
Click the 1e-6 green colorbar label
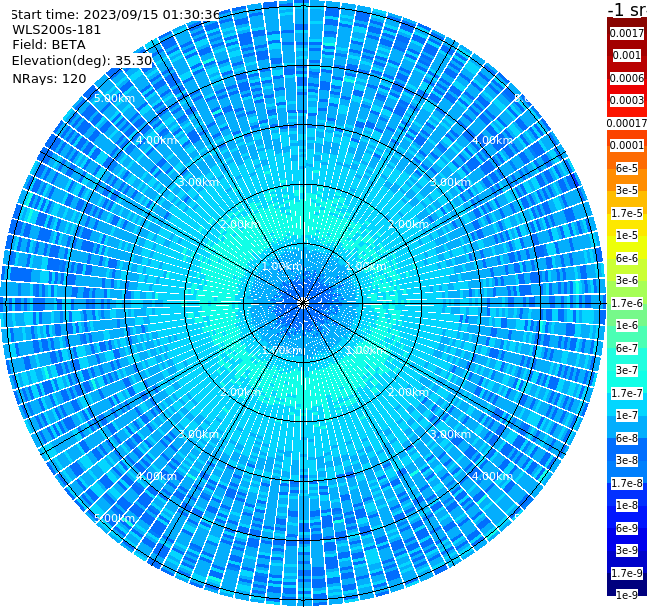[x=626, y=326]
